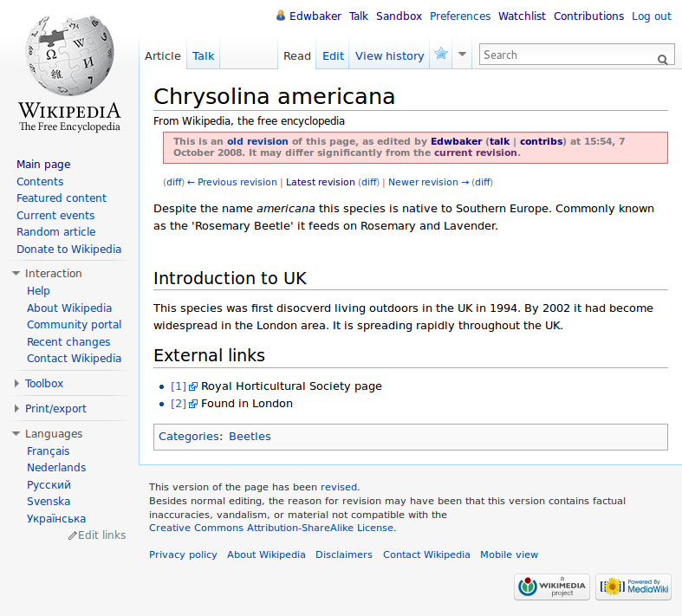Click external link icon beside [1]
This screenshot has height=616, width=682.
click(193, 386)
